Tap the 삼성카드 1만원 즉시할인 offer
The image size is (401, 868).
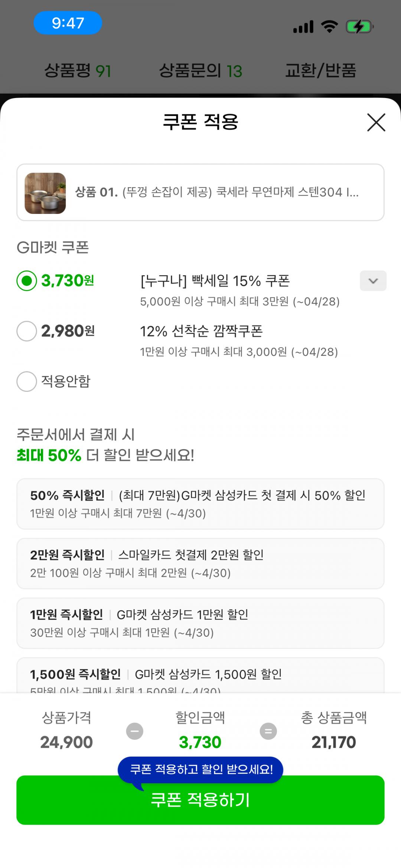pos(200,623)
